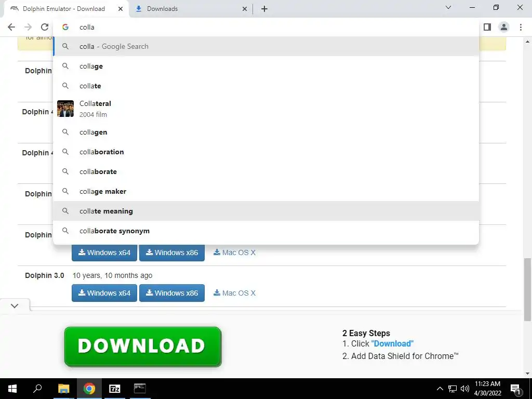Click the Collateral film poster thumbnail
The width and height of the screenshot is (532, 399).
(65, 109)
